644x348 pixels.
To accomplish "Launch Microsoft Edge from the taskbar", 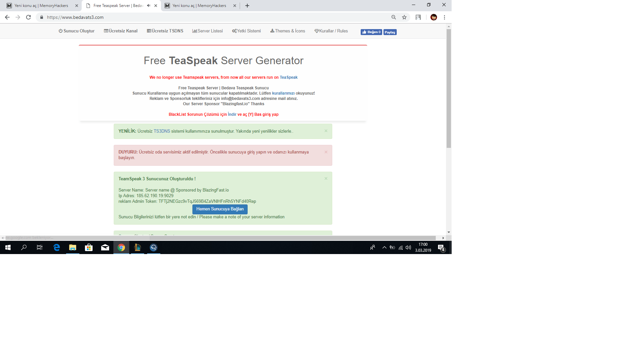I will coord(57,247).
